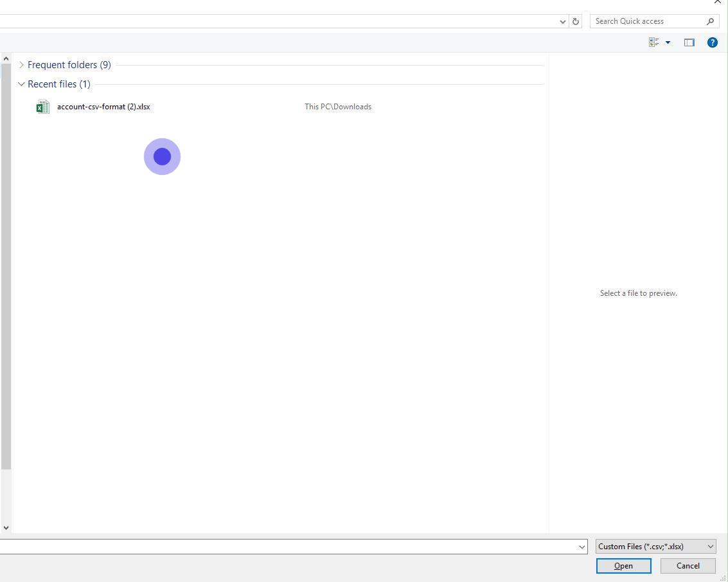
Task: Click into the file name text box
Action: [289, 547]
